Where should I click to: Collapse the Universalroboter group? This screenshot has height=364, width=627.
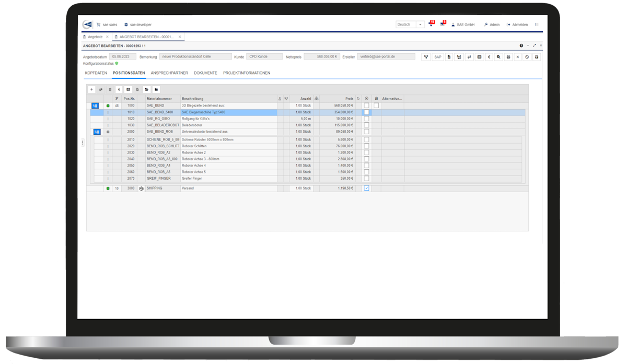(x=97, y=131)
